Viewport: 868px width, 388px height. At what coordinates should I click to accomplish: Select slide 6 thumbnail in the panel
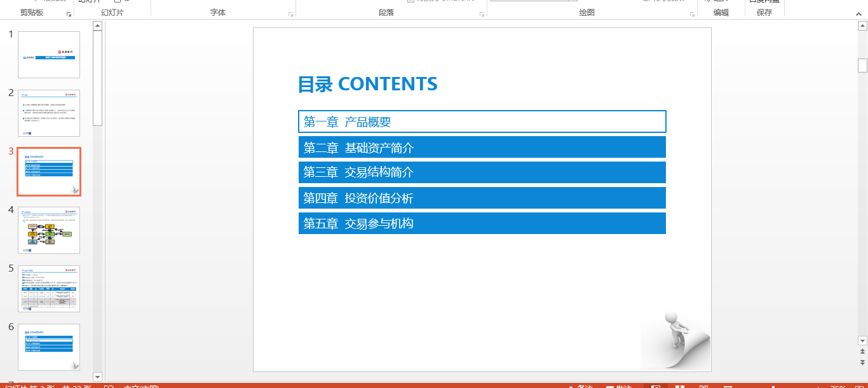coord(49,347)
